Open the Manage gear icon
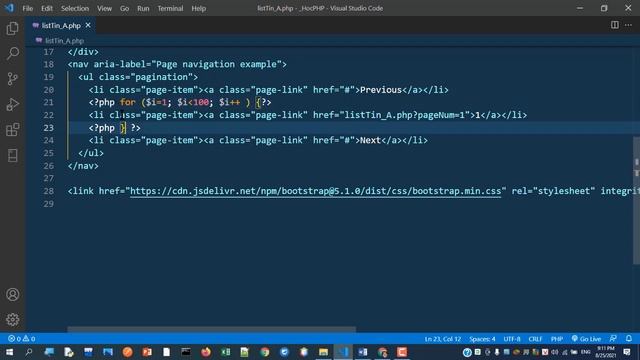Screen dimensions: 640x360 [13, 319]
